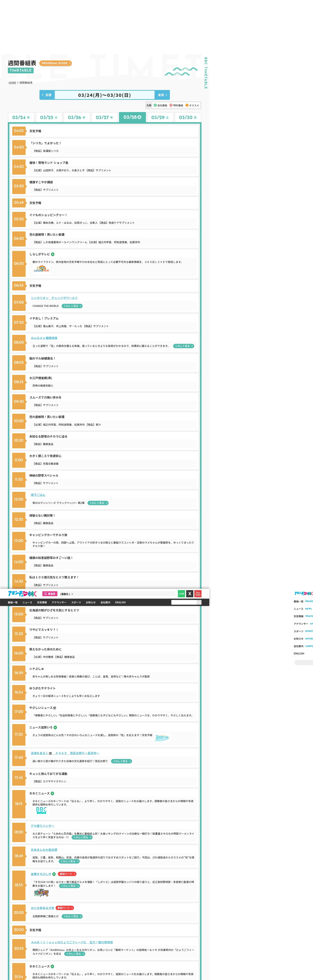Viewport: 313px width, 980px height.
Task: Go to previous week 前週
Action: (x=47, y=95)
